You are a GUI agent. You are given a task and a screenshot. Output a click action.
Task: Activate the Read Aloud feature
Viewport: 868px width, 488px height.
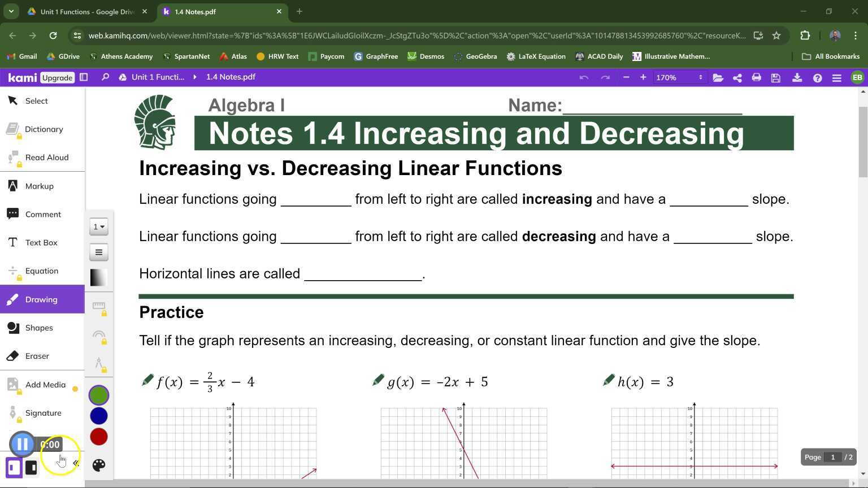coord(47,157)
